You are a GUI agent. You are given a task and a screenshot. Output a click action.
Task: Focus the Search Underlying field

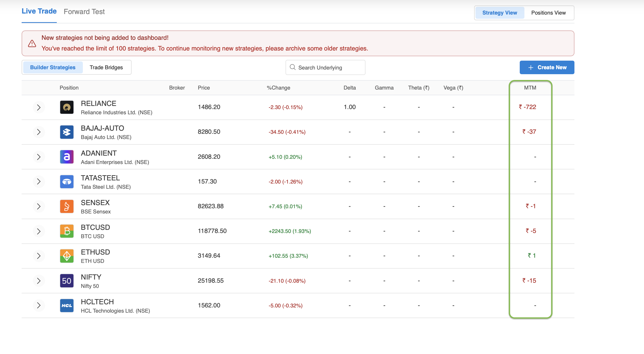325,67
